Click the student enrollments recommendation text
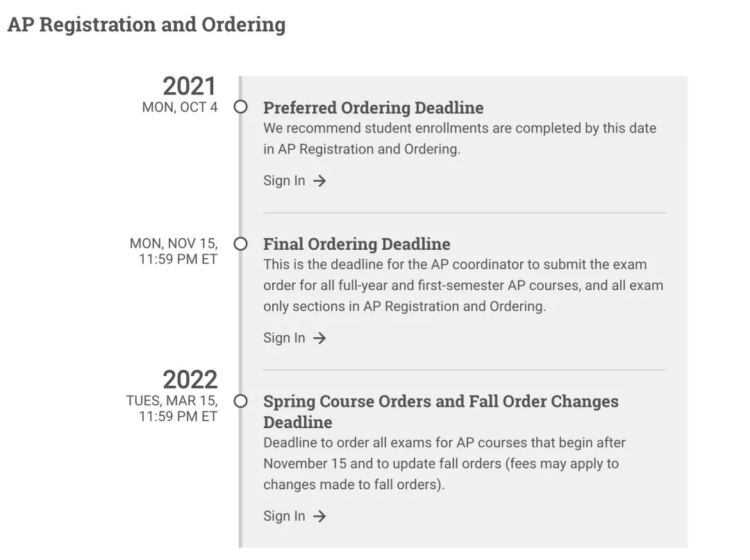 (x=460, y=139)
